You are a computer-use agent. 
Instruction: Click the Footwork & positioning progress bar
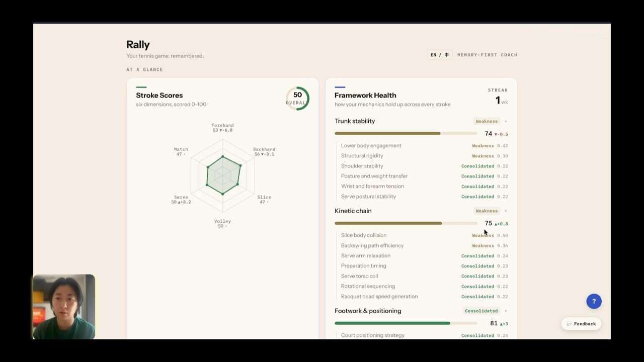point(406,323)
